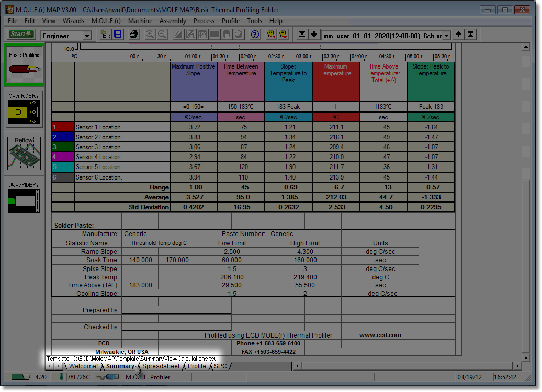Print using the printer toolbar icon
Screen dimensions: 542x392
click(133, 35)
